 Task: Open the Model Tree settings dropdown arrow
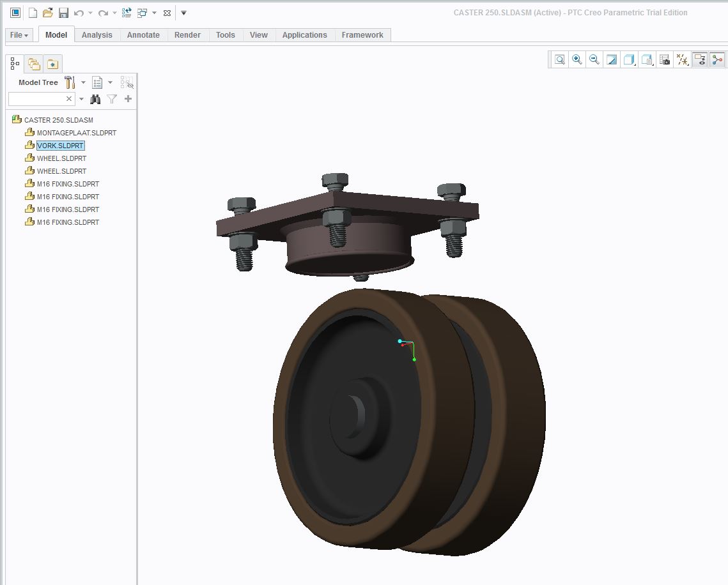tap(83, 82)
